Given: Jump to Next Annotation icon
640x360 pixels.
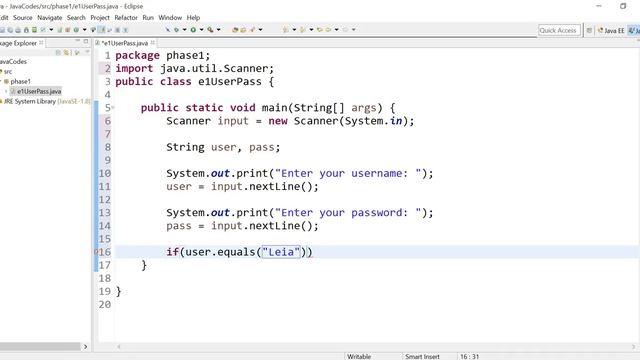Looking at the screenshot, I should [x=285, y=30].
